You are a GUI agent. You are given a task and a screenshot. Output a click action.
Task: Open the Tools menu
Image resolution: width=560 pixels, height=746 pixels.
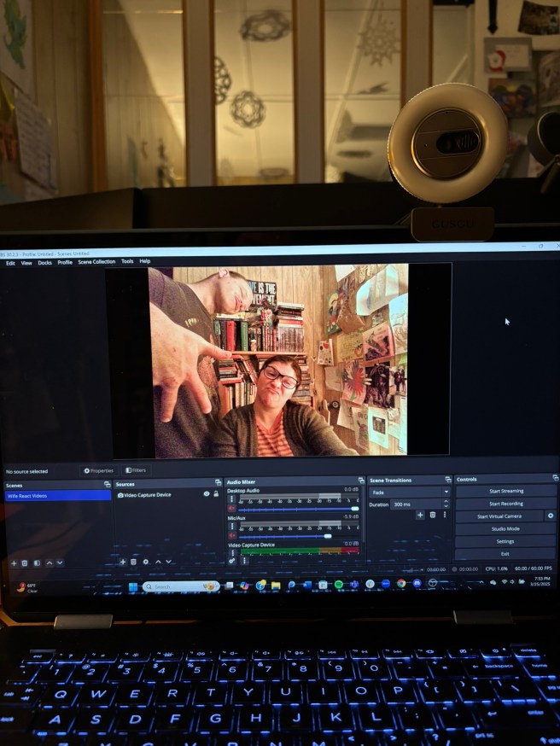127,262
